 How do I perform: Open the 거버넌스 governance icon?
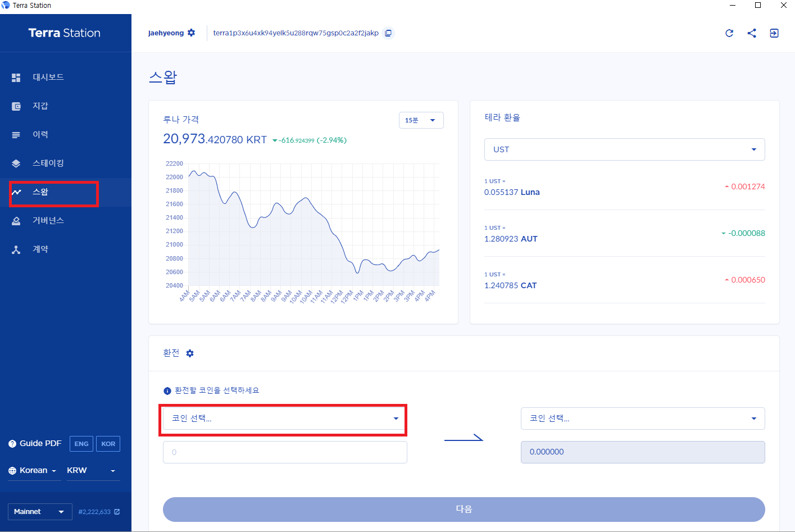pos(16,221)
